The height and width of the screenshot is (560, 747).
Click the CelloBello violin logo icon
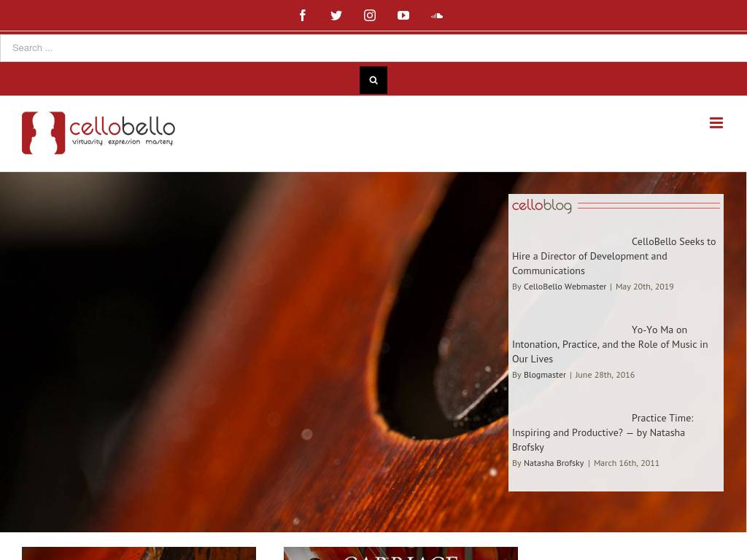click(43, 133)
